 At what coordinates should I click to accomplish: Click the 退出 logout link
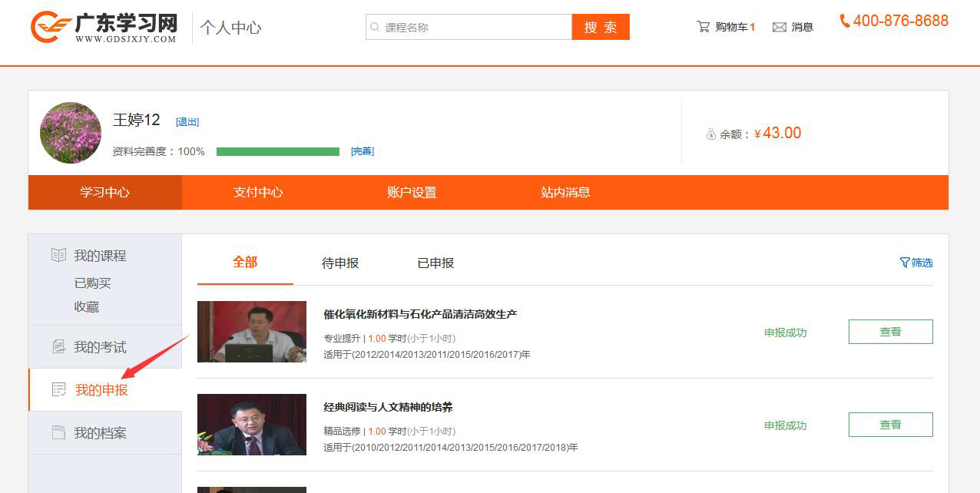[x=187, y=121]
